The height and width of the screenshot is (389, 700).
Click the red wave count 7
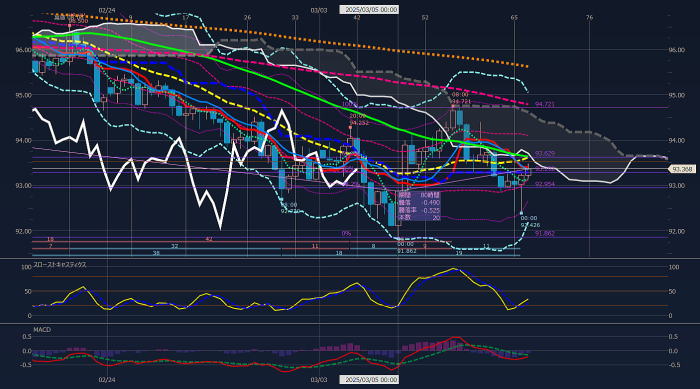coord(50,246)
